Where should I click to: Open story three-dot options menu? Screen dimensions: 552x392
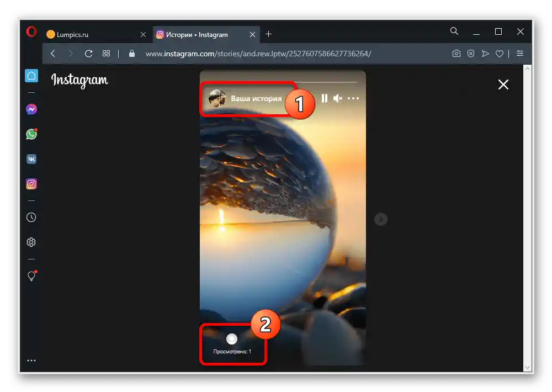353,98
